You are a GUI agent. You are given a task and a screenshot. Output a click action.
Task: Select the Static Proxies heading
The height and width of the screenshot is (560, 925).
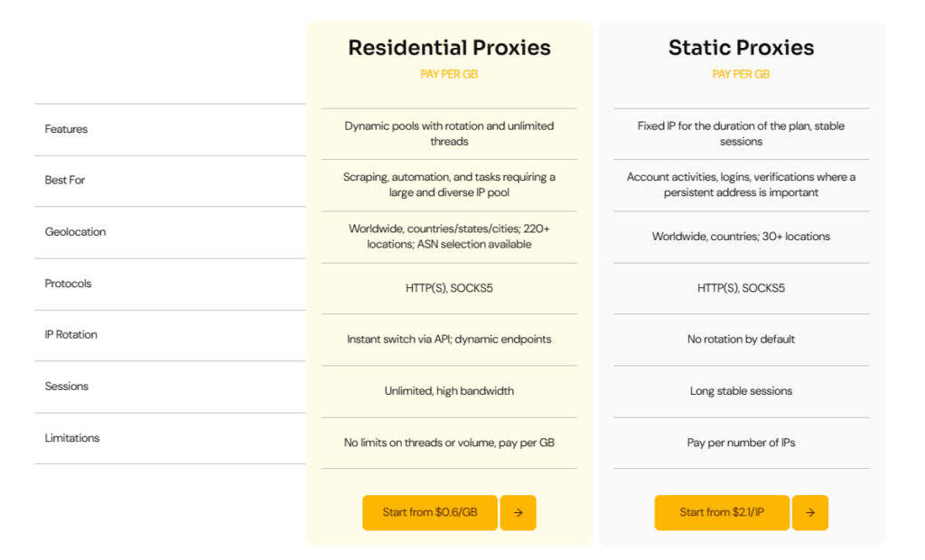(741, 48)
